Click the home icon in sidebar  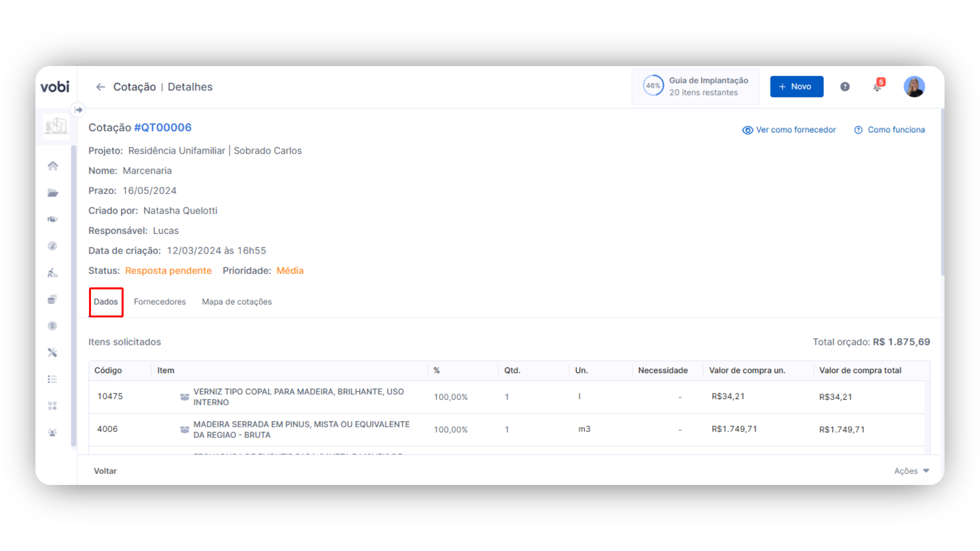(x=53, y=166)
